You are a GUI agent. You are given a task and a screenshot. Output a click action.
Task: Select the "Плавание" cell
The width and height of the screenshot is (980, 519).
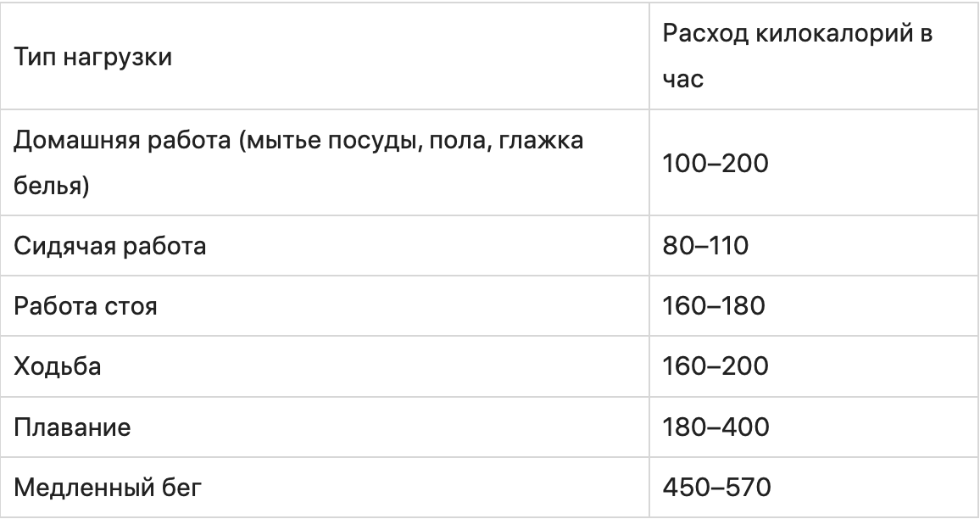point(73,426)
